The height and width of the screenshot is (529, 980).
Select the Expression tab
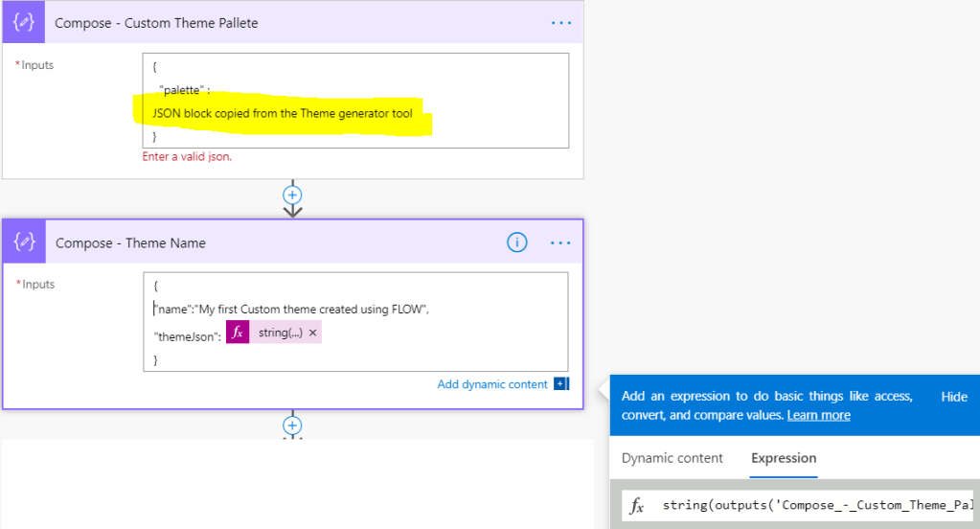(x=784, y=458)
